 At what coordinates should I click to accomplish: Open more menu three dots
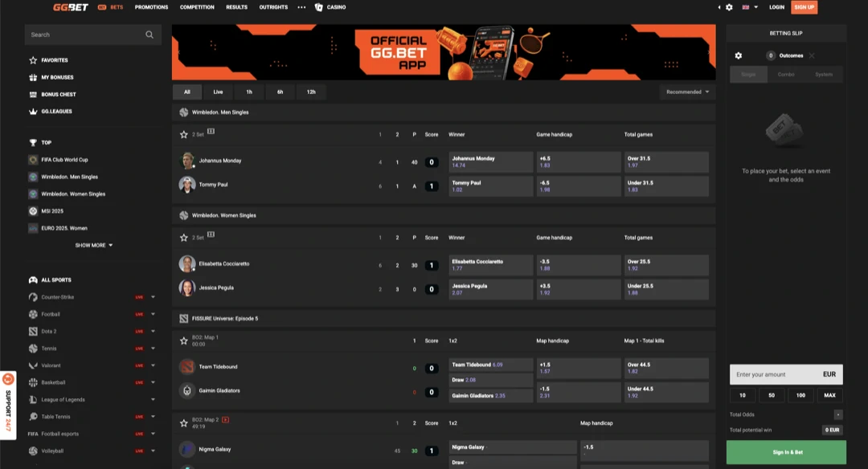point(301,7)
